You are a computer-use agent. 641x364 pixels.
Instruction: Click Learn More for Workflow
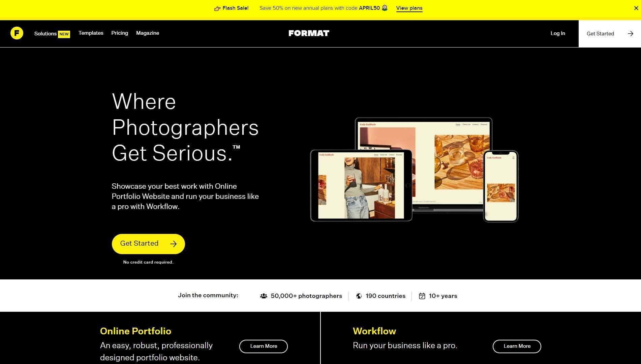coord(517,346)
